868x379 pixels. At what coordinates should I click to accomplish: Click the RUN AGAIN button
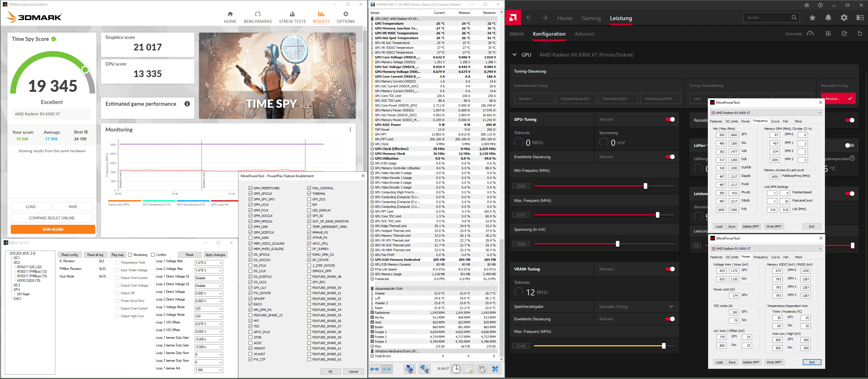(53, 229)
